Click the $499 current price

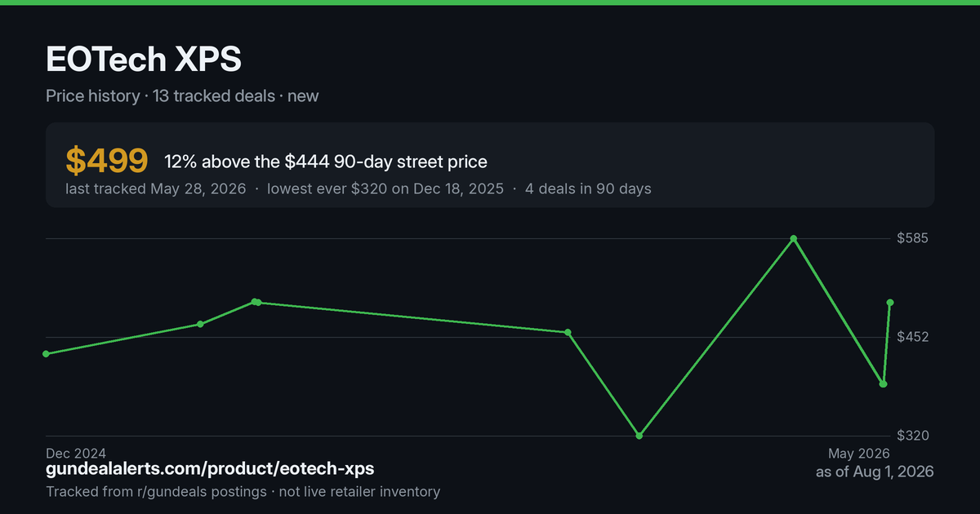(x=106, y=162)
